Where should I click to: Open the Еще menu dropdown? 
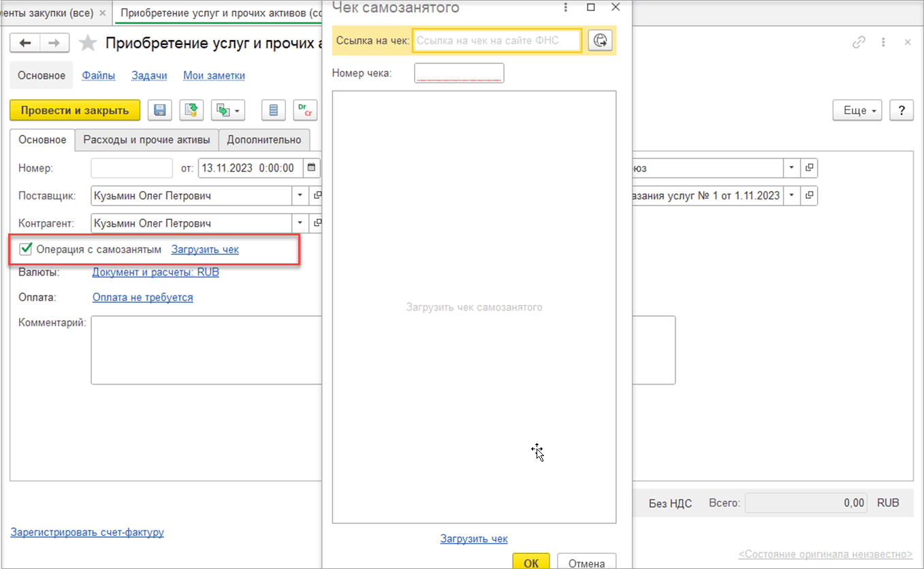coord(857,110)
